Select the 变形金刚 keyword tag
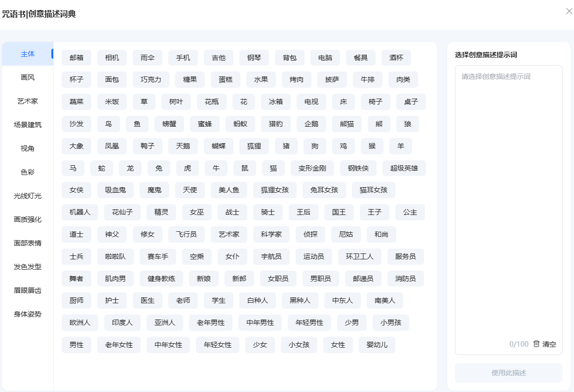 (312, 168)
